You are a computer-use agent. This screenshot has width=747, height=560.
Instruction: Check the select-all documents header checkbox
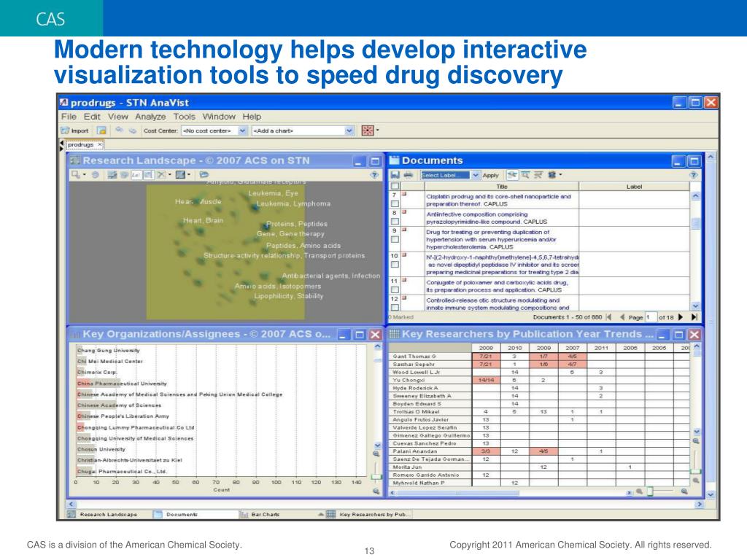pyautogui.click(x=395, y=186)
